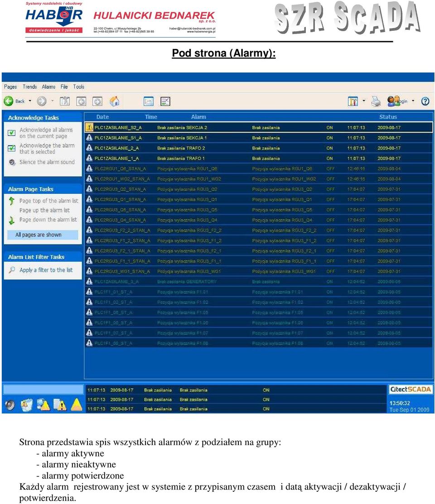The height and width of the screenshot is (504, 435).
Task: Click the speaker icon in bottom bar
Action: coord(10,405)
